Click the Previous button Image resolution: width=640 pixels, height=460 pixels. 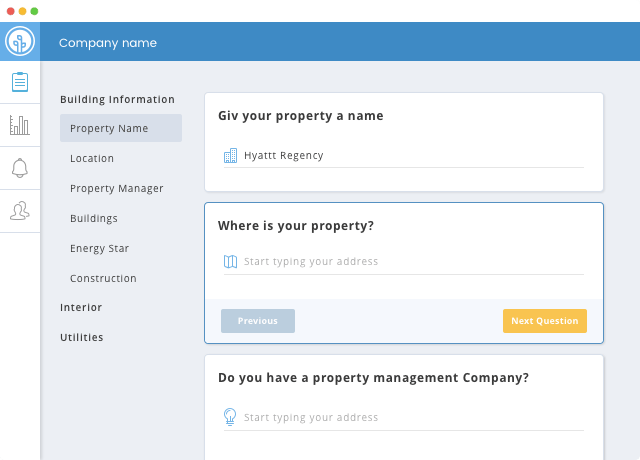coord(258,321)
